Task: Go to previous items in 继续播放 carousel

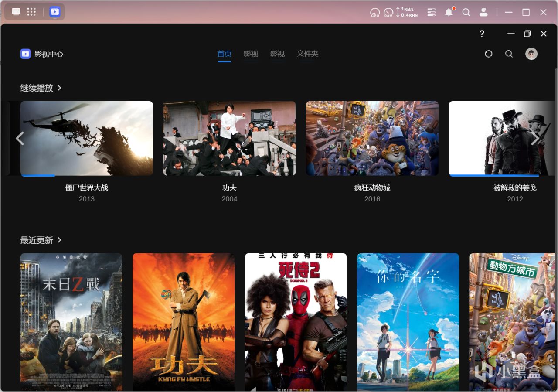Action: (x=20, y=138)
